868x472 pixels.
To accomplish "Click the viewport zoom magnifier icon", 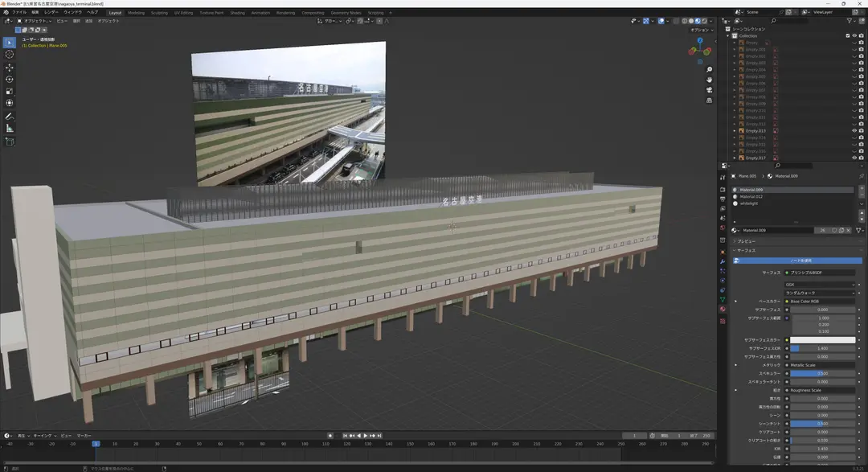I will click(709, 70).
